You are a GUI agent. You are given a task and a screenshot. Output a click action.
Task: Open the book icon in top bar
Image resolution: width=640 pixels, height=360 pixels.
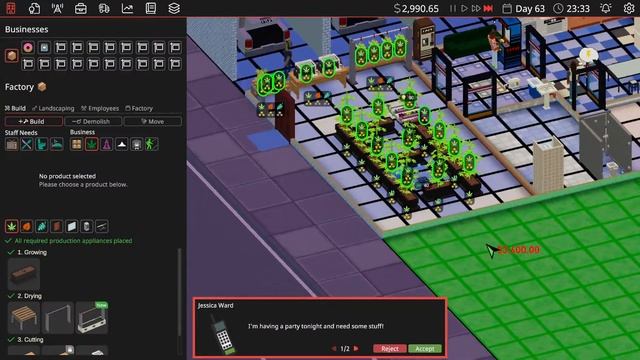click(151, 8)
